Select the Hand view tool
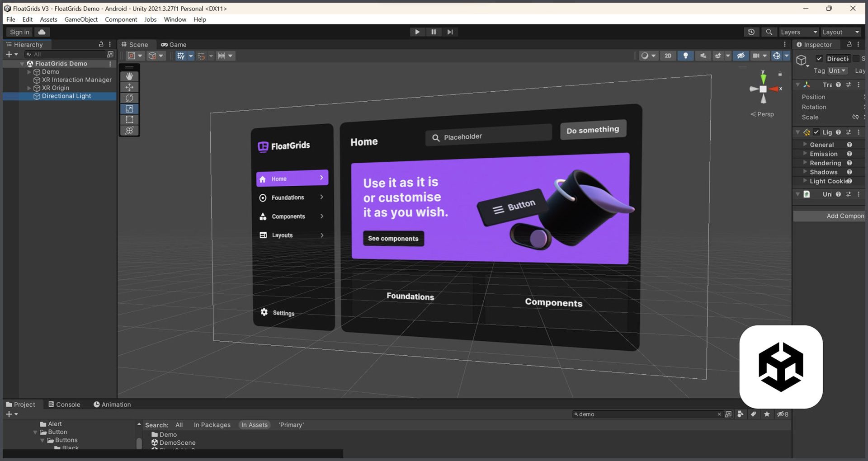Image resolution: width=868 pixels, height=461 pixels. point(129,76)
